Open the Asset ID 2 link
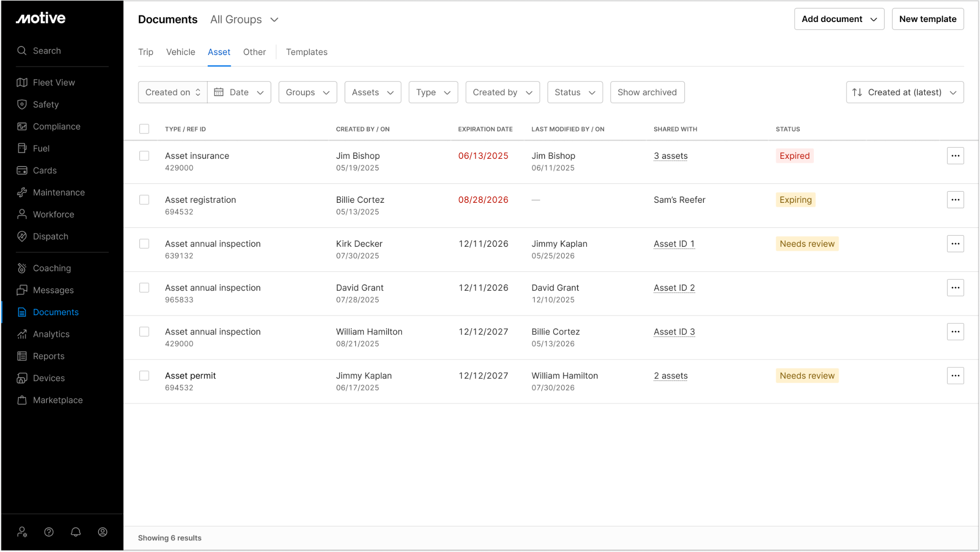 click(674, 288)
